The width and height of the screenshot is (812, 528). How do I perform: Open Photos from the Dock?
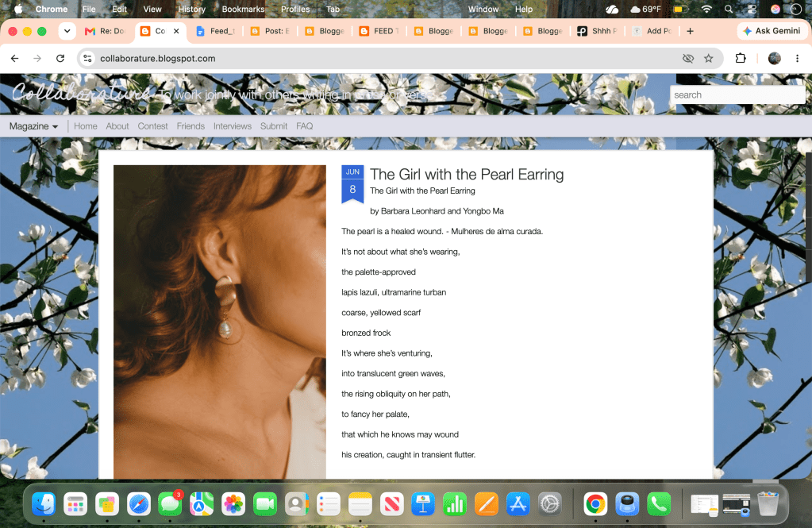(x=233, y=503)
